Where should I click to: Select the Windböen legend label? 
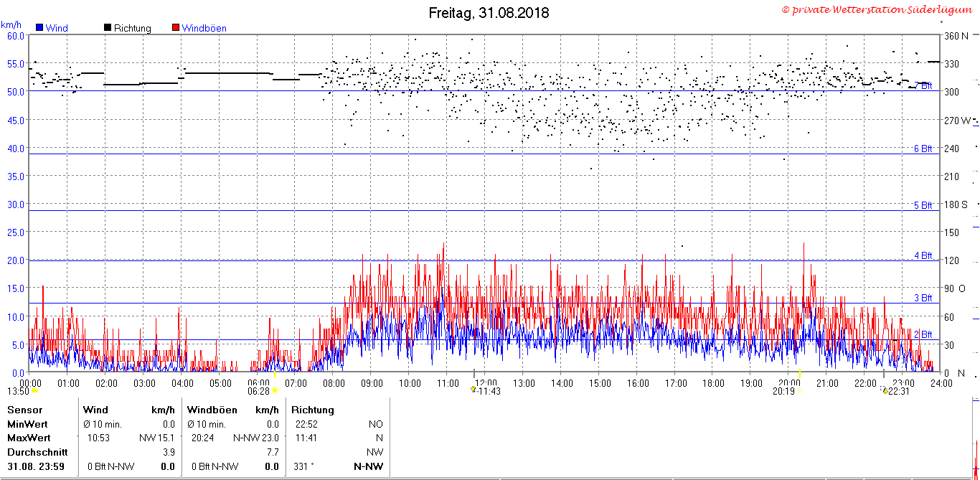tap(204, 29)
